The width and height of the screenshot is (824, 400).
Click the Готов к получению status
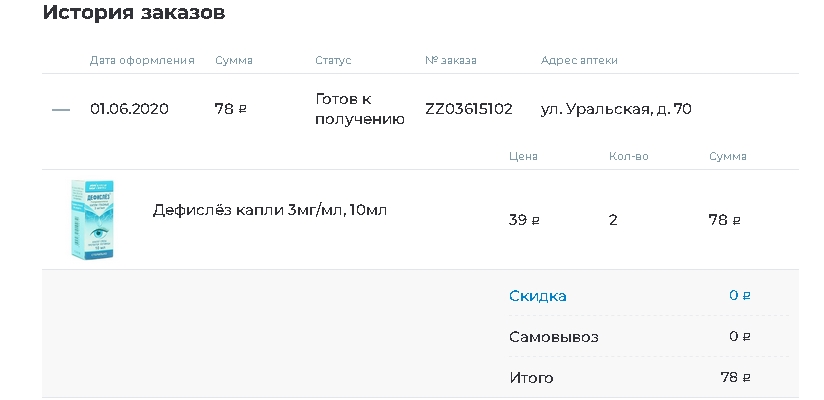pos(360,109)
